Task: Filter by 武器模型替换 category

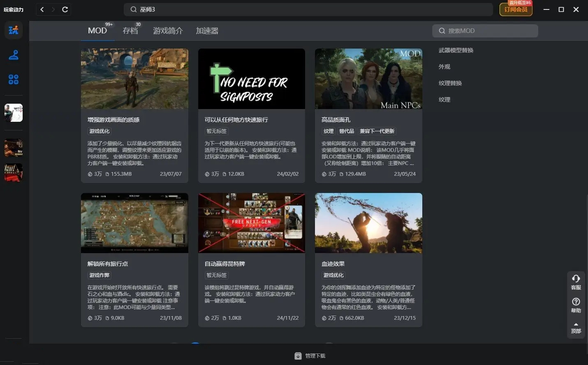Action: pyautogui.click(x=456, y=50)
